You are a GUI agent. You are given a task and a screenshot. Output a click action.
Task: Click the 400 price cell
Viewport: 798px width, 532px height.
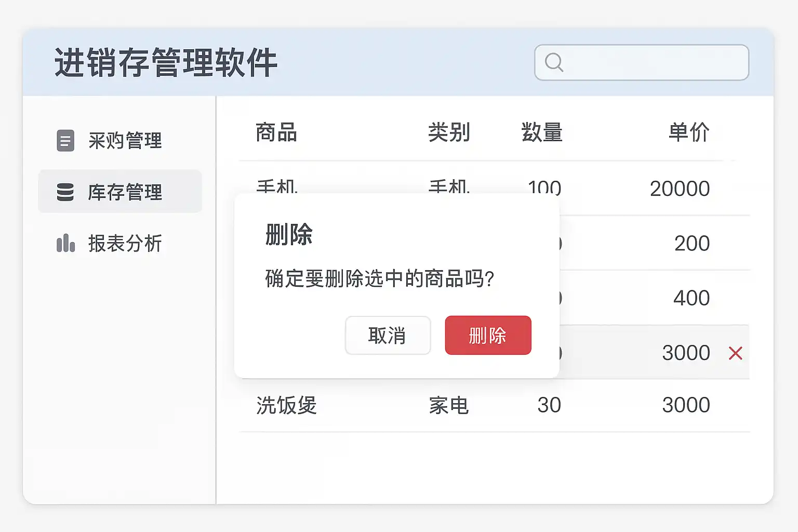coord(691,298)
